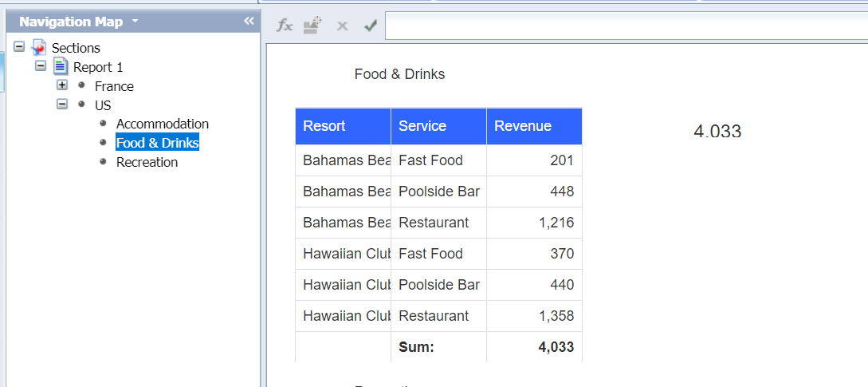Click the create variable icon
This screenshot has width=868, height=387.
[x=313, y=26]
